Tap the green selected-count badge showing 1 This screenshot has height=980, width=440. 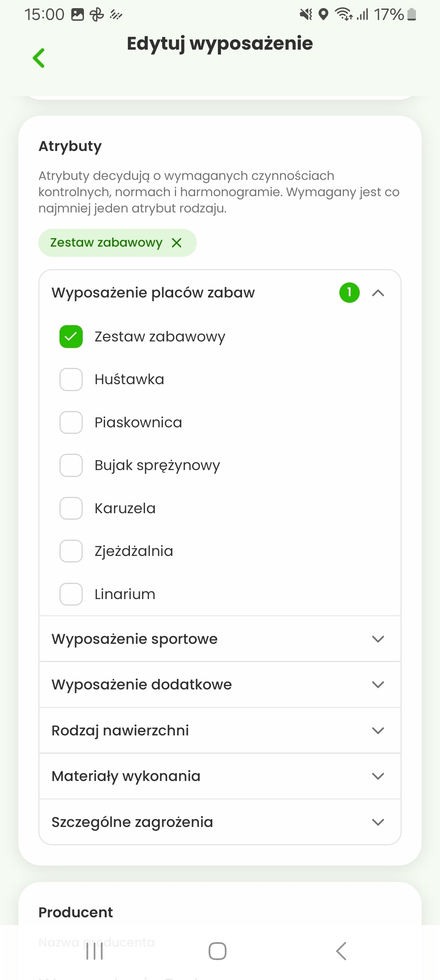(x=349, y=293)
